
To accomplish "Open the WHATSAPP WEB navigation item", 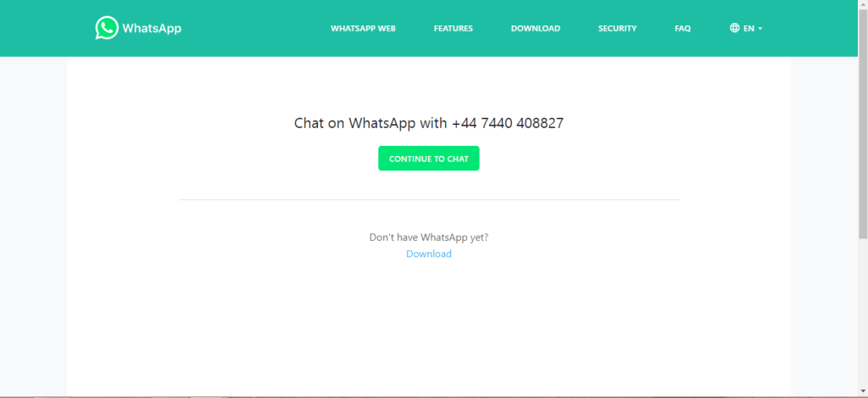I will coord(363,28).
